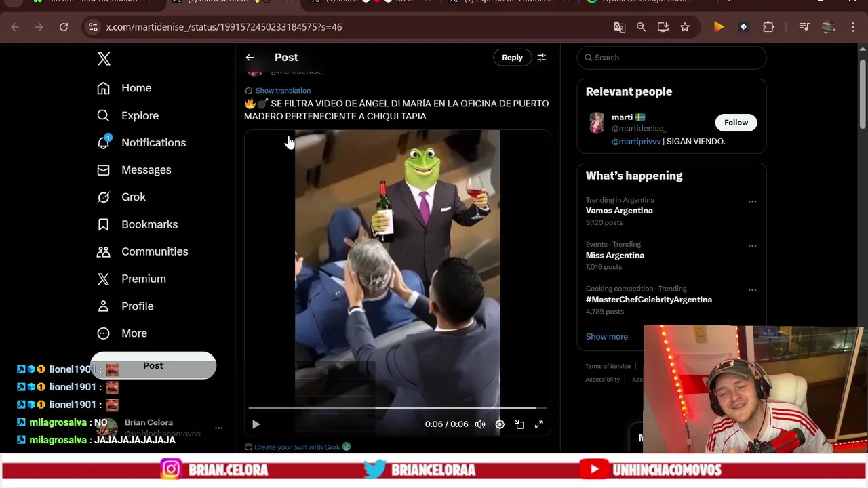
Task: Toggle picture-in-picture for the video
Action: click(519, 424)
